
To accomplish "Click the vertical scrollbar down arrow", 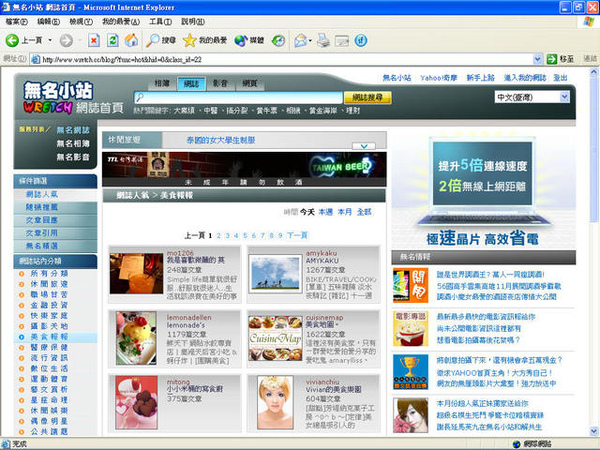I will tap(594, 431).
